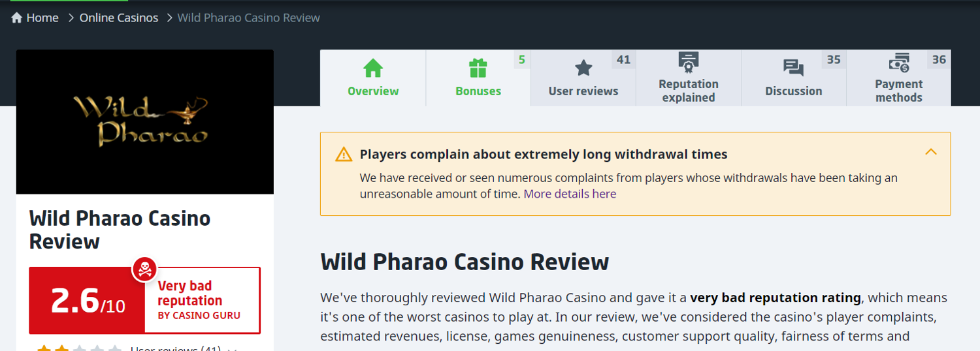The width and height of the screenshot is (980, 351).
Task: Click the Bonuses count badge showing 5
Action: 521,60
